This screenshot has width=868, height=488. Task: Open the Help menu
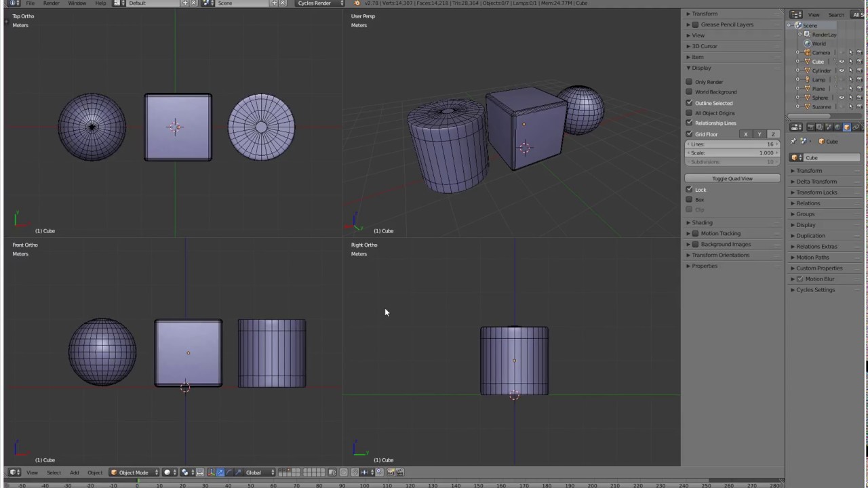pyautogui.click(x=100, y=3)
